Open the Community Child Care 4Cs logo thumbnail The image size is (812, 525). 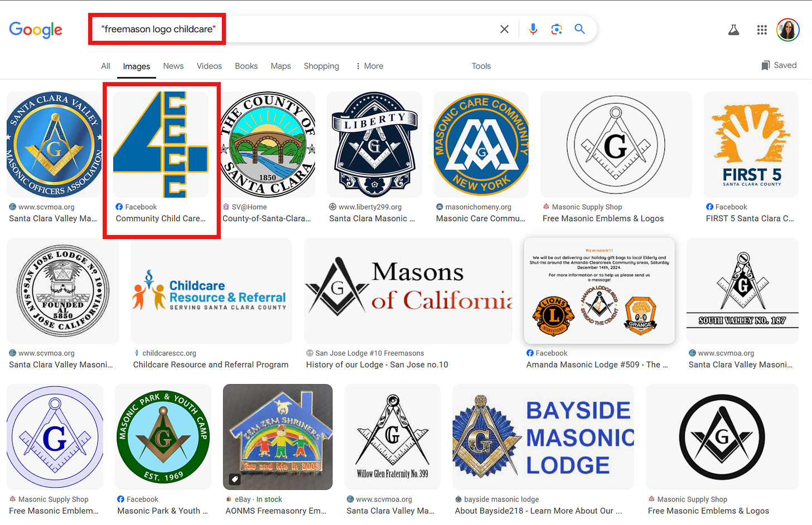[x=161, y=144]
